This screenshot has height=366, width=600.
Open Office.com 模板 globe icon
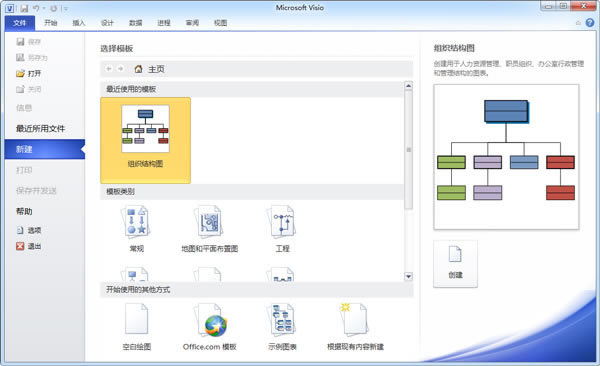point(210,327)
